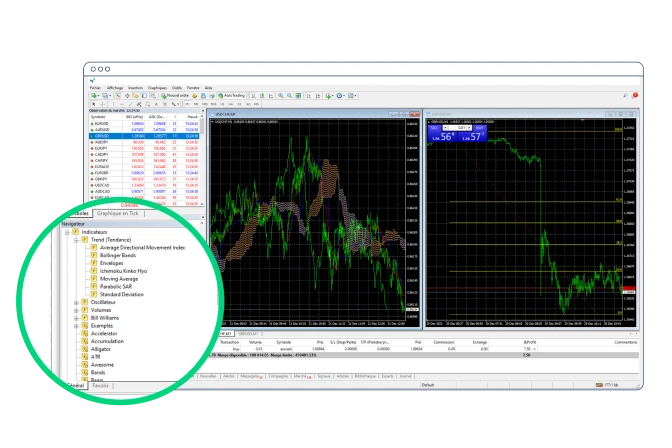This screenshot has height=448, width=672.
Task: Select the Moving Average indicator
Action: click(119, 279)
